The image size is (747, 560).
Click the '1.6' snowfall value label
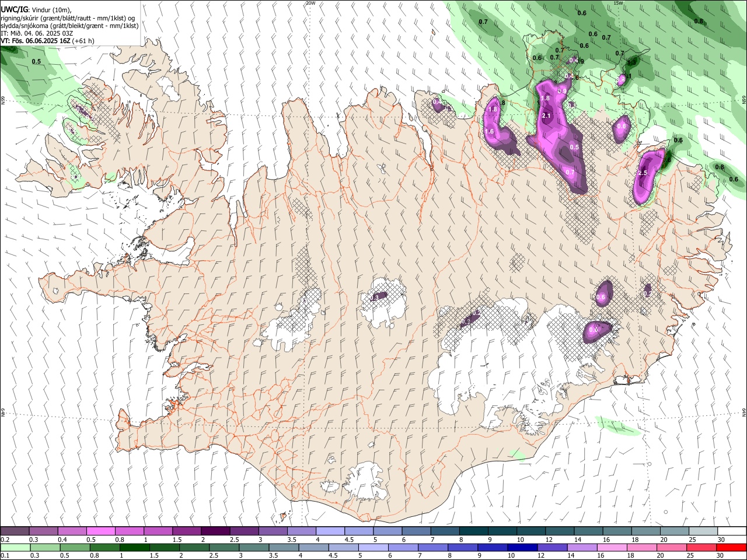tap(489, 132)
